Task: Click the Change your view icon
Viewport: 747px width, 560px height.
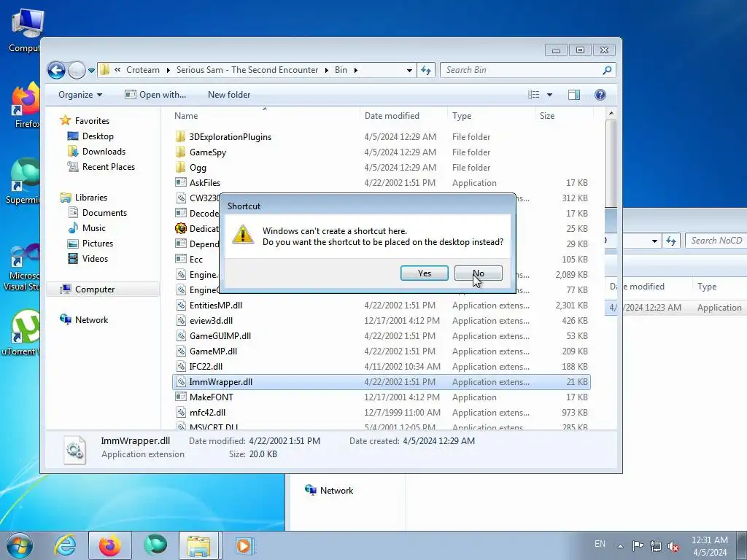Action: (x=533, y=95)
